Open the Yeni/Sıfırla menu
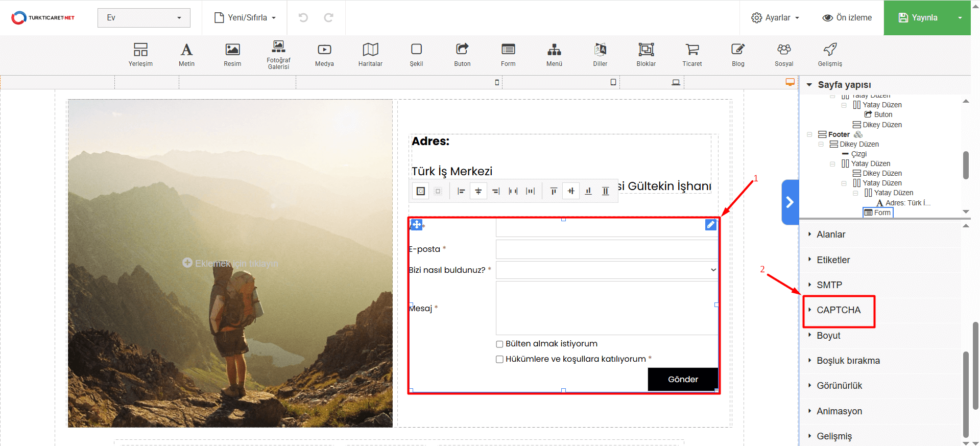 [246, 18]
